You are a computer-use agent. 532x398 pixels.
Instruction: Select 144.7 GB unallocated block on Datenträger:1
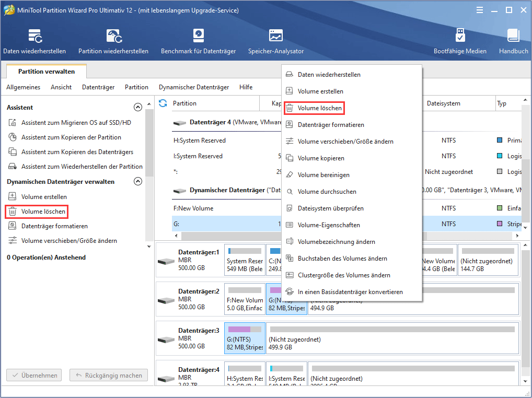coord(488,260)
